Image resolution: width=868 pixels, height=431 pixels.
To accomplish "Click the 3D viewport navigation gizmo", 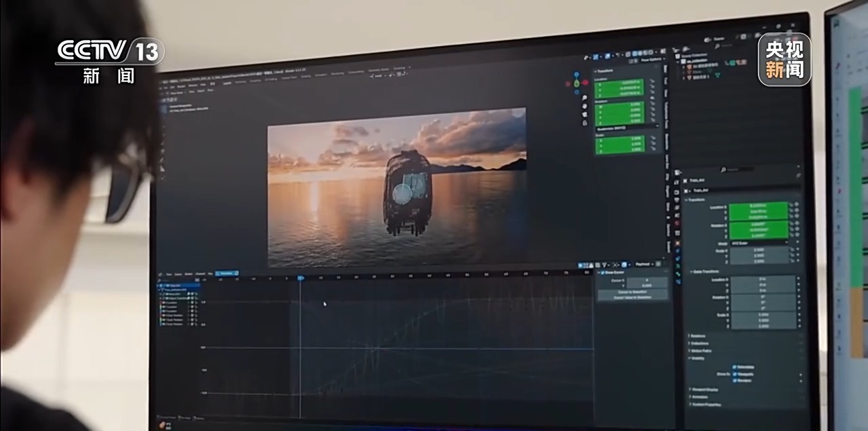I will pos(577,83).
